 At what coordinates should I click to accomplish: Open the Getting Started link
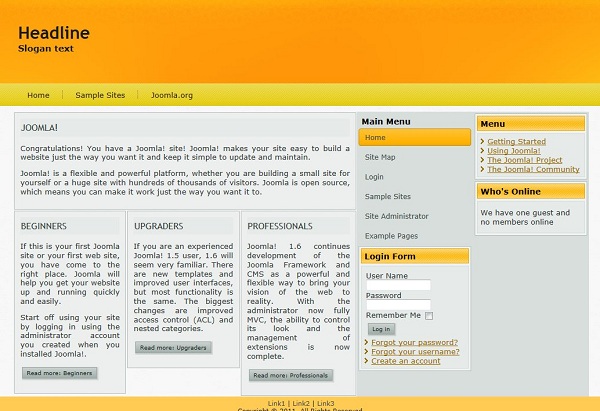coord(517,142)
